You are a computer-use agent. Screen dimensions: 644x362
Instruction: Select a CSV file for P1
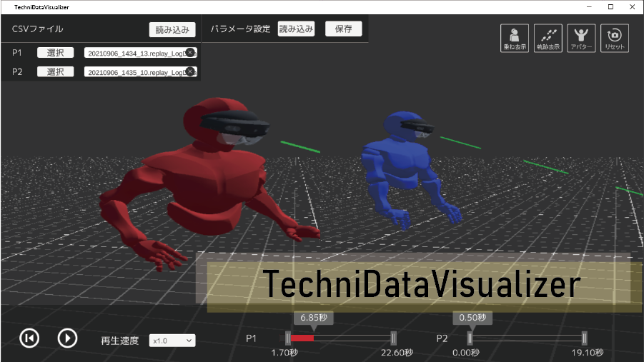pos(56,53)
